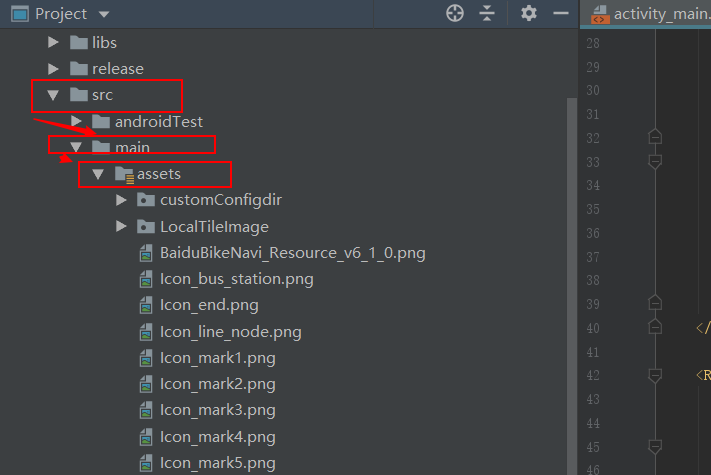Toggle code fold marker at line 39
The image size is (711, 475).
(x=655, y=303)
